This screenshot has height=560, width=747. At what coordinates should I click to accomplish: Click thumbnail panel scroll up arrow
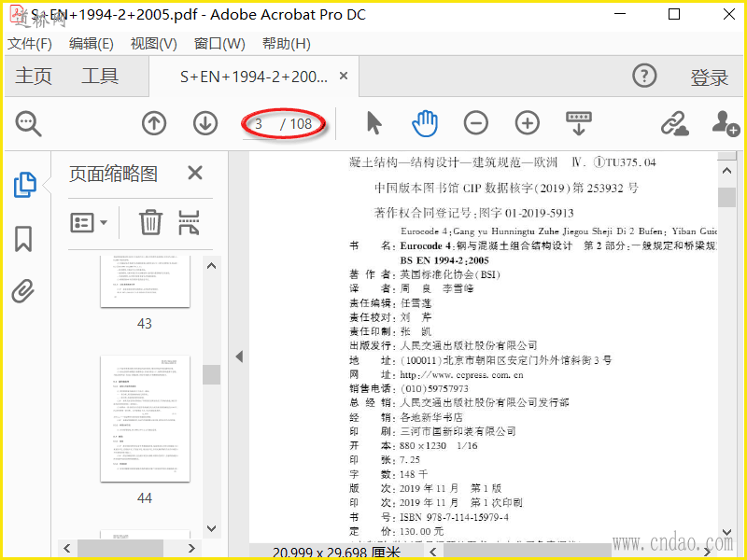tap(212, 266)
